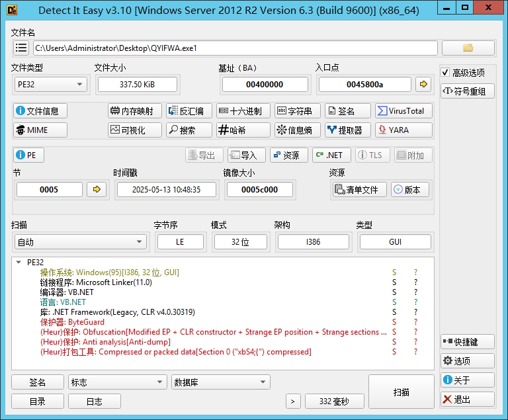
Task: Open the 自动 scan mode dropdown
Action: pyautogui.click(x=81, y=242)
